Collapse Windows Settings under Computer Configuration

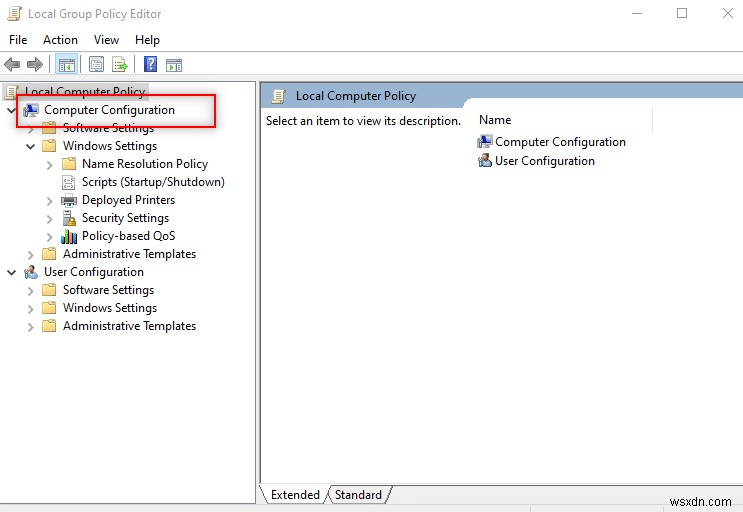(x=30, y=146)
